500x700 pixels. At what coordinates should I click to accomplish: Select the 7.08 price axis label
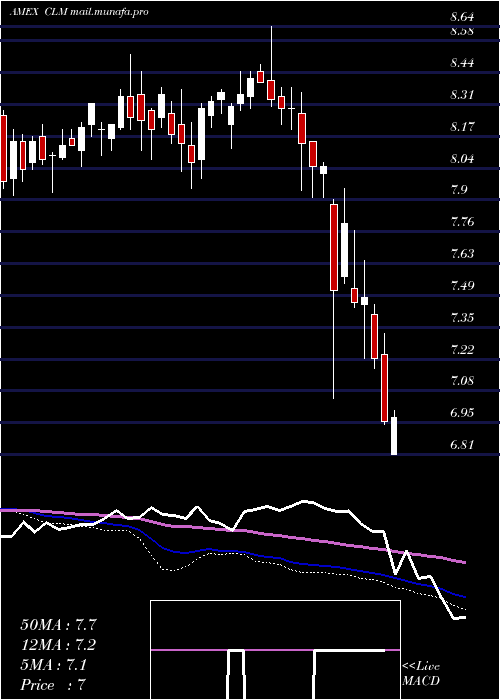click(x=462, y=381)
